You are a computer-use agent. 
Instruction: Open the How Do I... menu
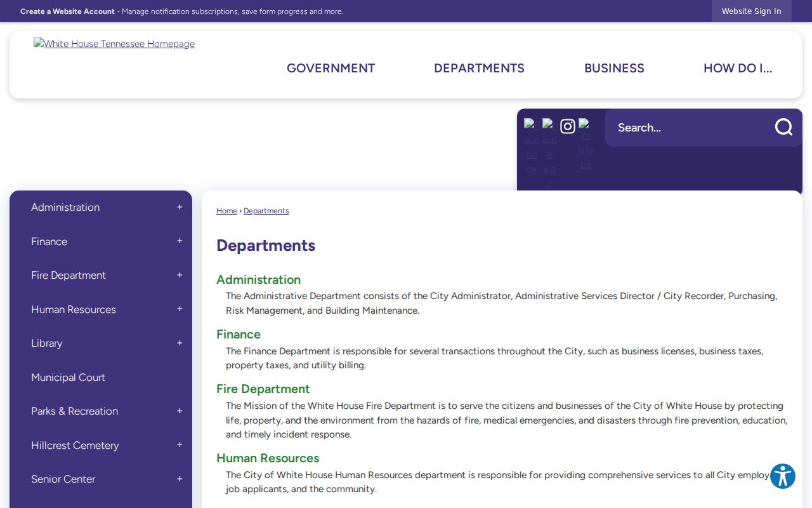pos(738,68)
